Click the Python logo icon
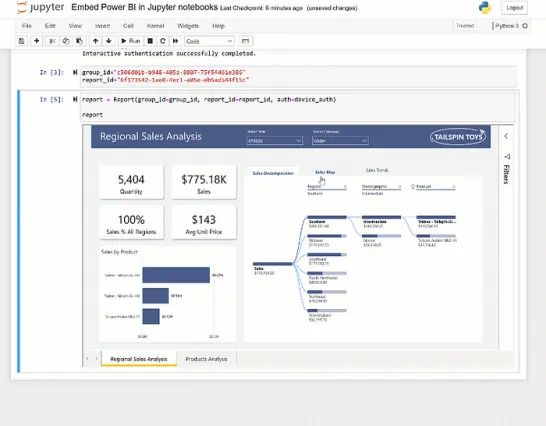Viewport: 546px width, 426px height. click(485, 8)
